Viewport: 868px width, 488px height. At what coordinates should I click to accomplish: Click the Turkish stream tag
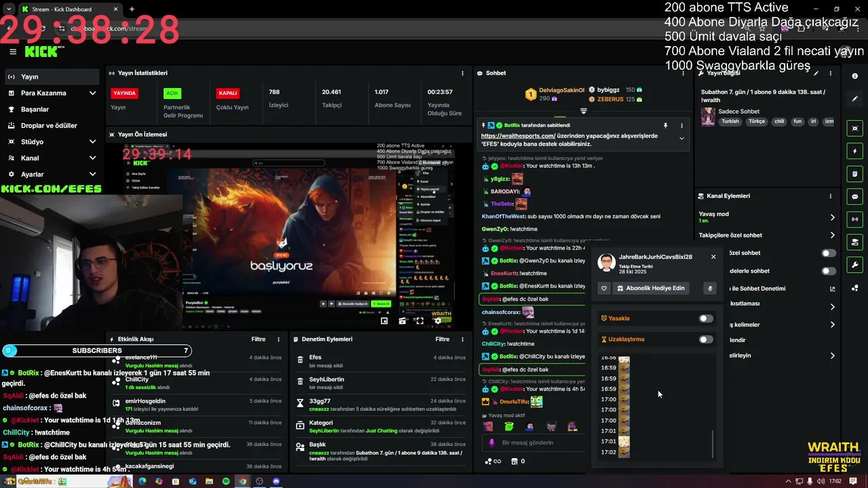pos(730,121)
